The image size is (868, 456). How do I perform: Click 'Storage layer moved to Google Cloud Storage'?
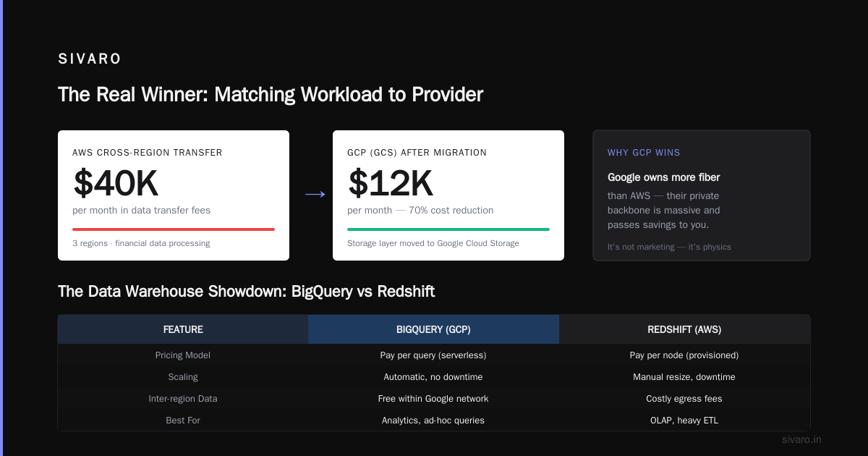click(433, 243)
